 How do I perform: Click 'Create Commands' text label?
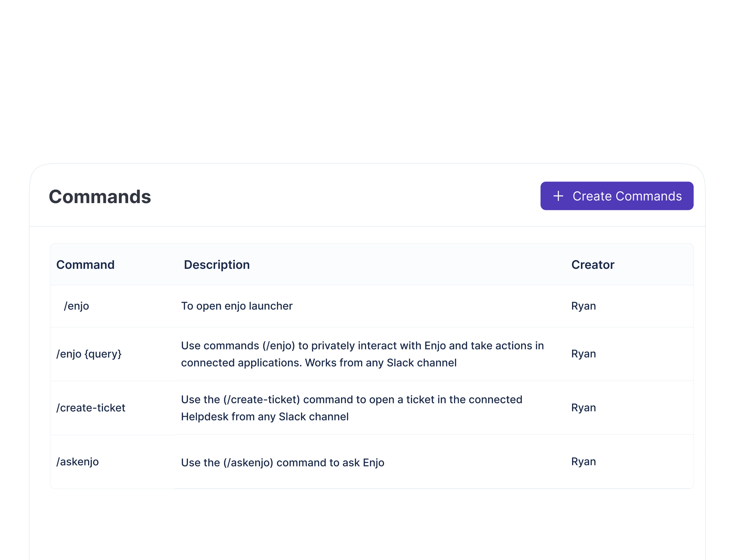[x=627, y=196]
